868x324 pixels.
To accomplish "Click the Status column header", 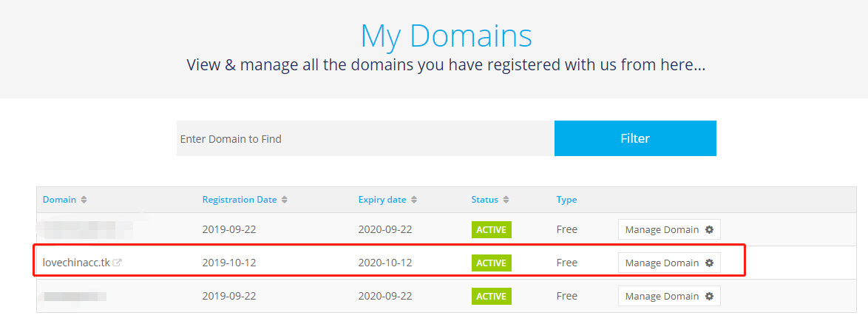I will click(484, 200).
